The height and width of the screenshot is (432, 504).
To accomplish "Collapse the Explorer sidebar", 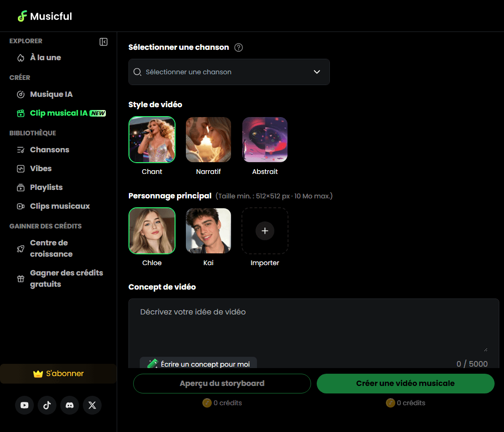I will pos(104,42).
